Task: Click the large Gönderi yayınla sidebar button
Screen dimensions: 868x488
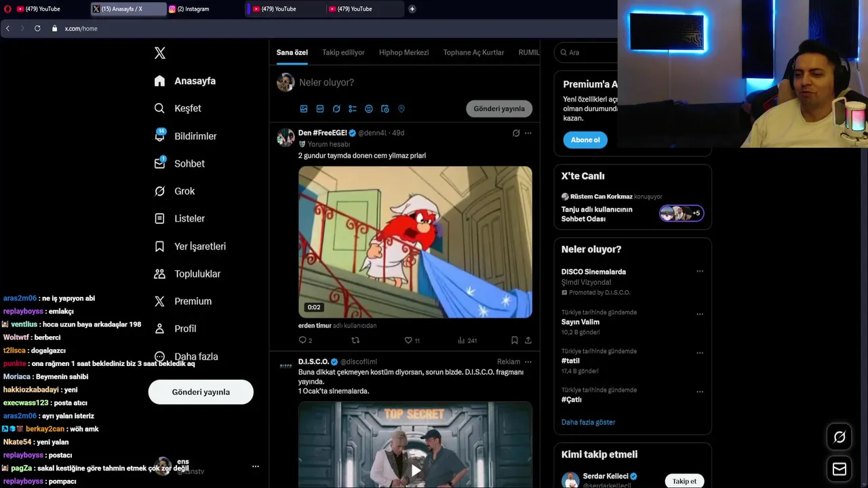Action: click(x=201, y=392)
